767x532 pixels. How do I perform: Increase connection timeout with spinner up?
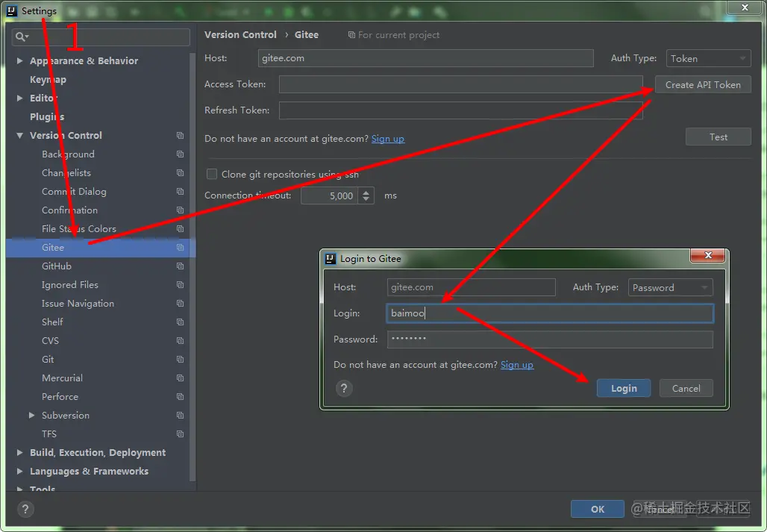[x=366, y=192]
